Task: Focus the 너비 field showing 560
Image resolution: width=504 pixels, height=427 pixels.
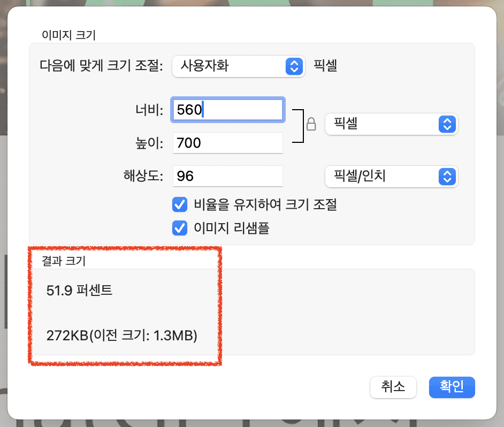Action: (x=227, y=110)
